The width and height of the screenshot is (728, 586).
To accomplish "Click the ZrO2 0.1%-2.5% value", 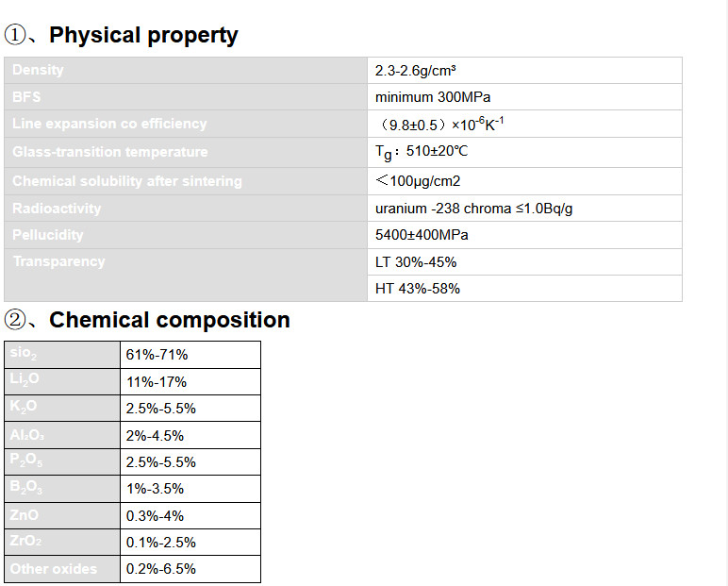I will 160,543.
